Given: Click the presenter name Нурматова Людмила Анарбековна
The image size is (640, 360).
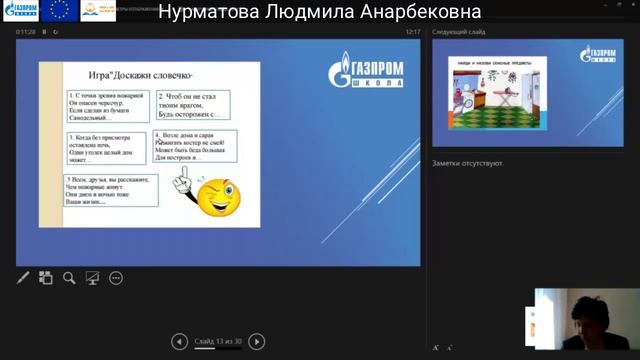Looking at the screenshot, I should point(320,11).
